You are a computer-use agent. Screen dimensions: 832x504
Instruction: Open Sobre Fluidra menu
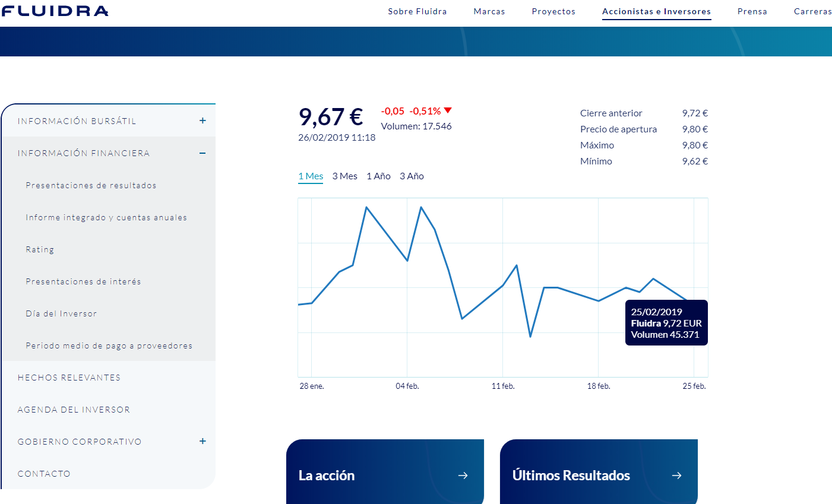417,11
